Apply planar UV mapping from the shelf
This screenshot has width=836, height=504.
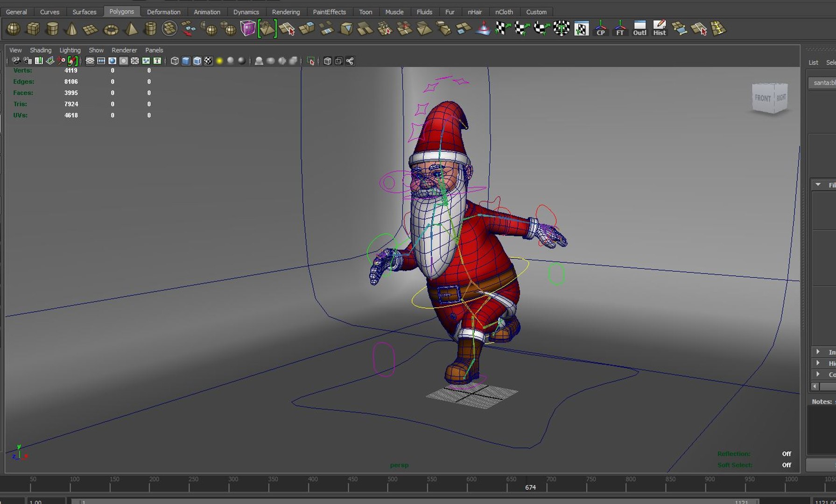pos(503,29)
